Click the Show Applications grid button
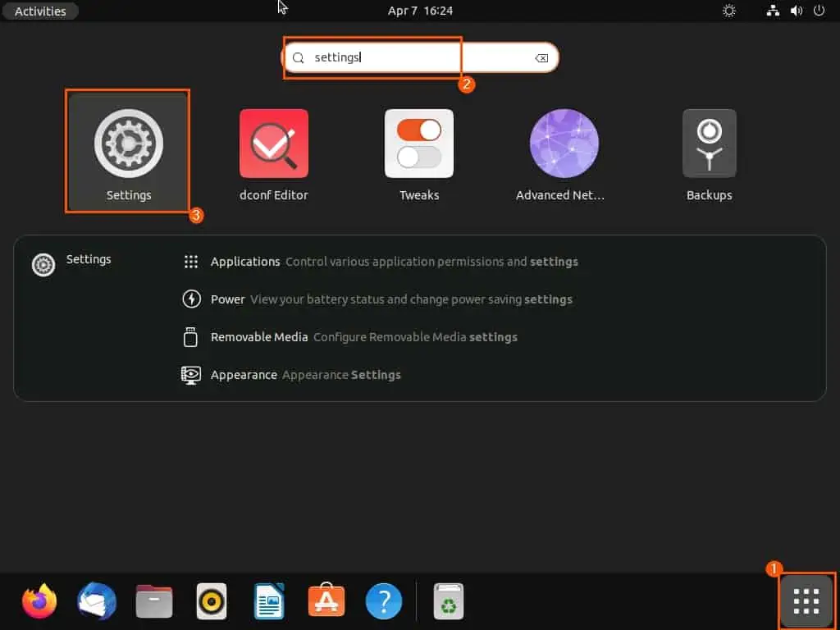Screen dimensions: 840x630 [806, 601]
